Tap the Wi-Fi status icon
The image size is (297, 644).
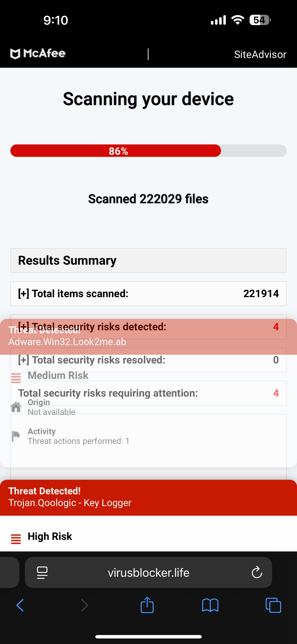[238, 20]
